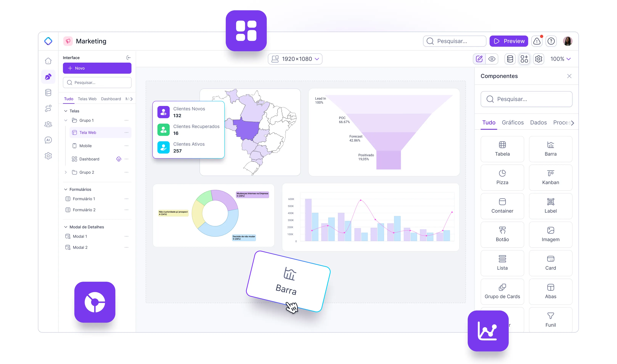Toggle visibility eye icon in toolbar
617x364 pixels.
coord(492,59)
